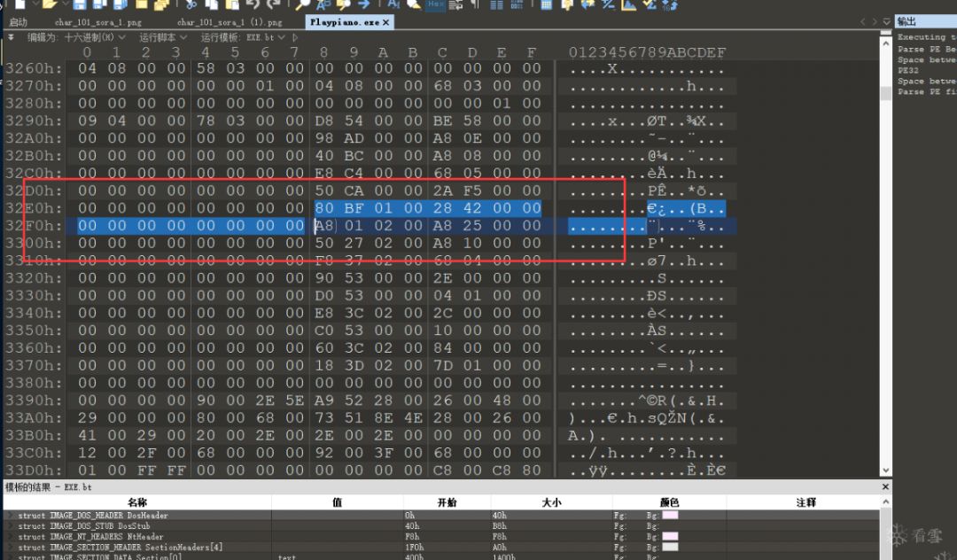Open a file using the folder icon

coord(50,4)
